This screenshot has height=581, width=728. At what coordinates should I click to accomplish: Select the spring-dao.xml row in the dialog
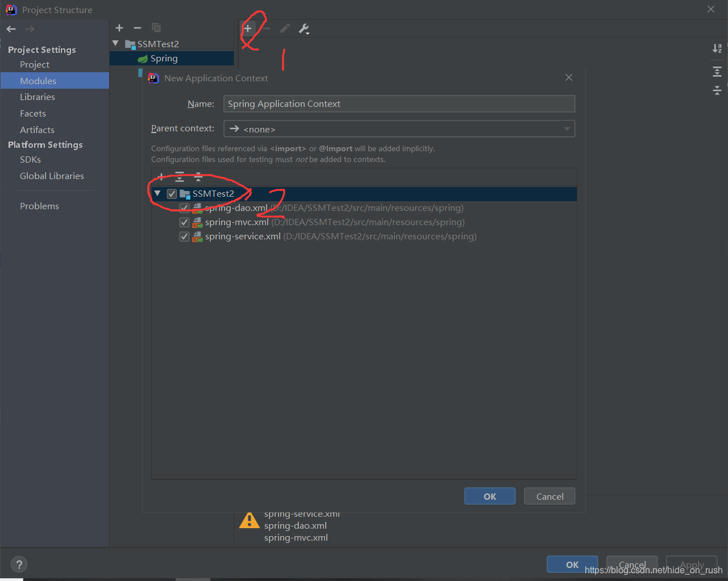tap(364, 208)
